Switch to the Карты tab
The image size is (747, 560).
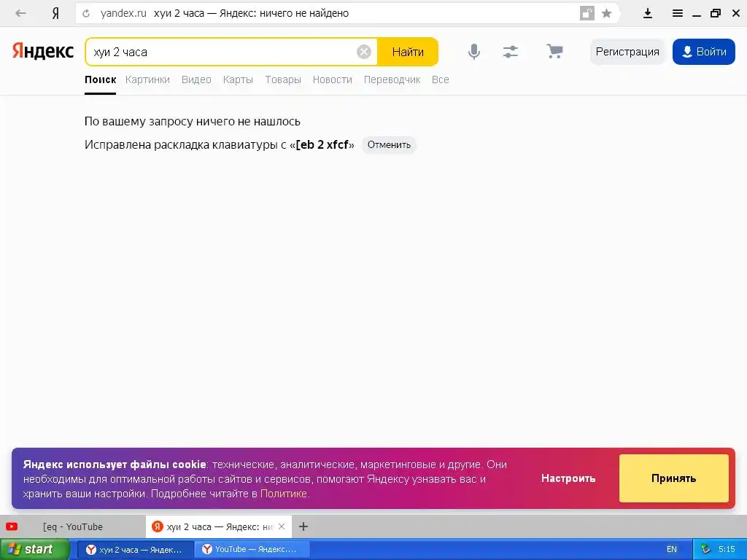click(x=238, y=79)
